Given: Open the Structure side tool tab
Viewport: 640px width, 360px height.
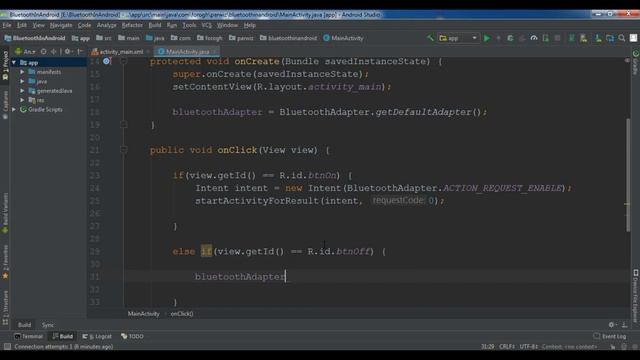Looking at the screenshot, I should (5, 308).
